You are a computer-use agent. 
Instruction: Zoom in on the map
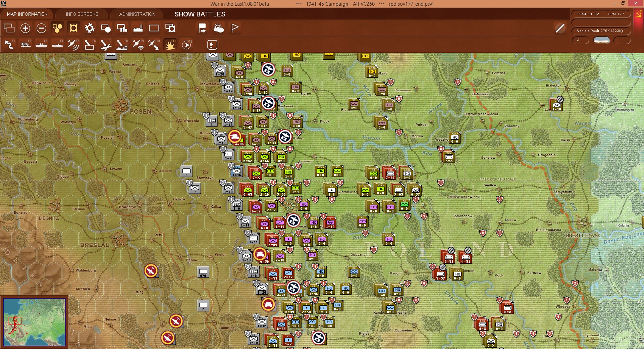tap(25, 28)
